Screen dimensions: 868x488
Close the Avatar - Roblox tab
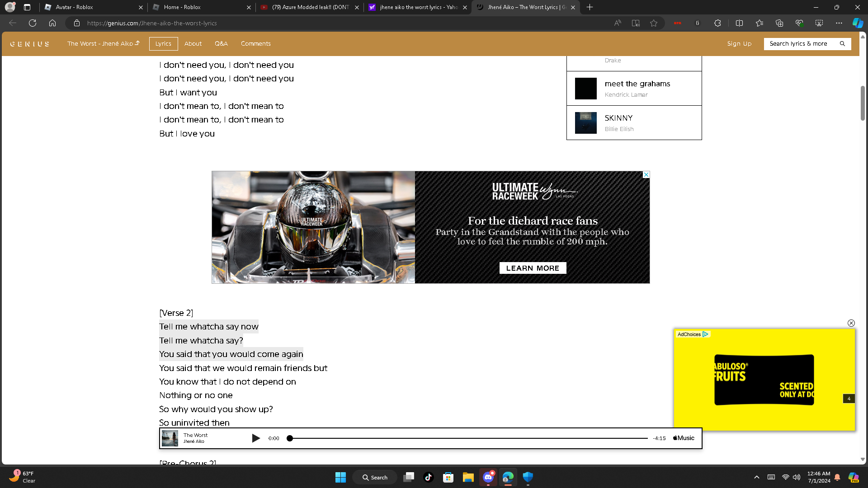pos(141,7)
